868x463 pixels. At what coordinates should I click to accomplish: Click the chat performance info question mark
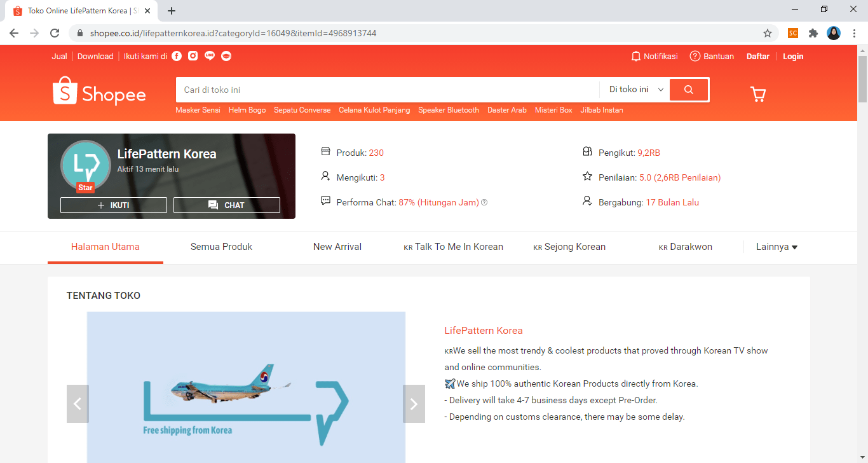point(484,203)
